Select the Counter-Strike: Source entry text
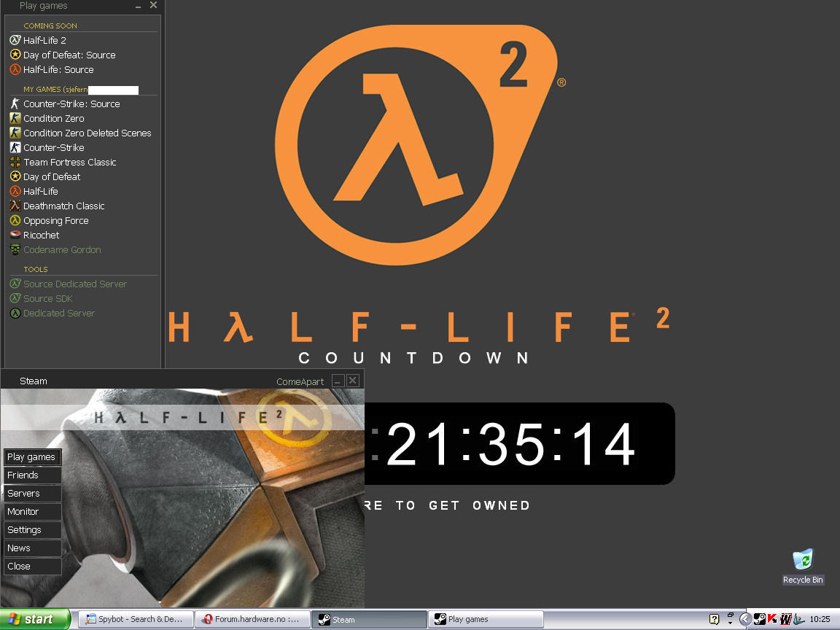 (x=71, y=104)
